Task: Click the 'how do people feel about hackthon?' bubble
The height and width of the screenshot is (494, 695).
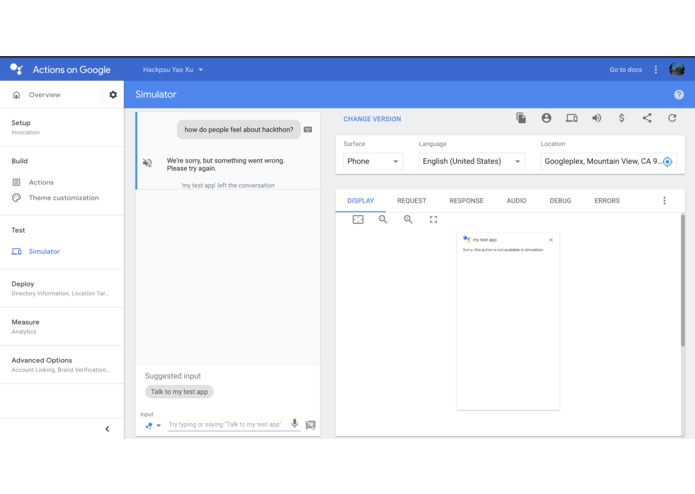Action: (x=239, y=129)
